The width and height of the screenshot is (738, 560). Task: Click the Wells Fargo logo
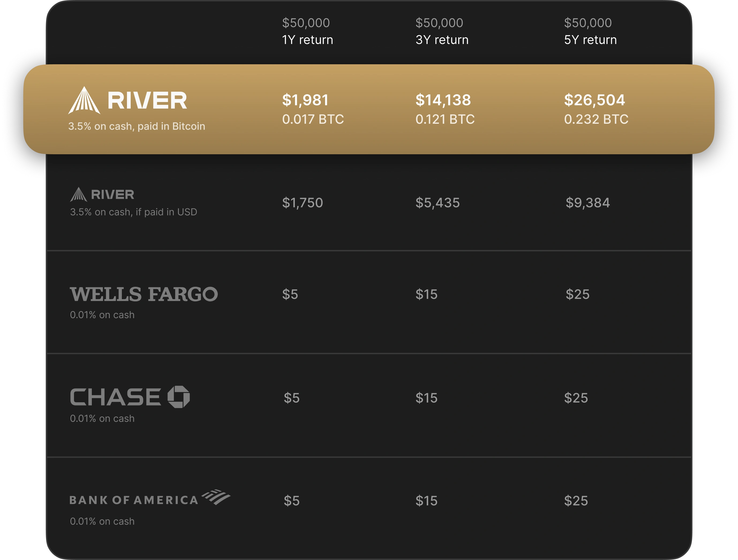coord(144,294)
